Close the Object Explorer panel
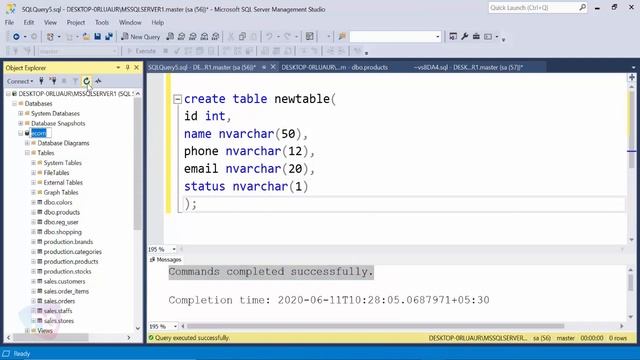Viewport: 640px width, 360px height. [x=137, y=67]
